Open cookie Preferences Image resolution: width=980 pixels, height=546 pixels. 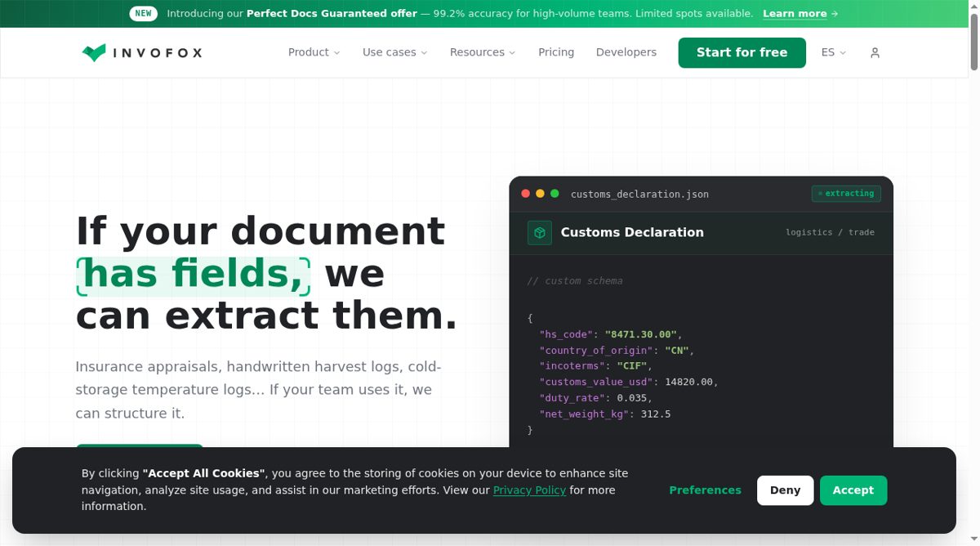705,490
